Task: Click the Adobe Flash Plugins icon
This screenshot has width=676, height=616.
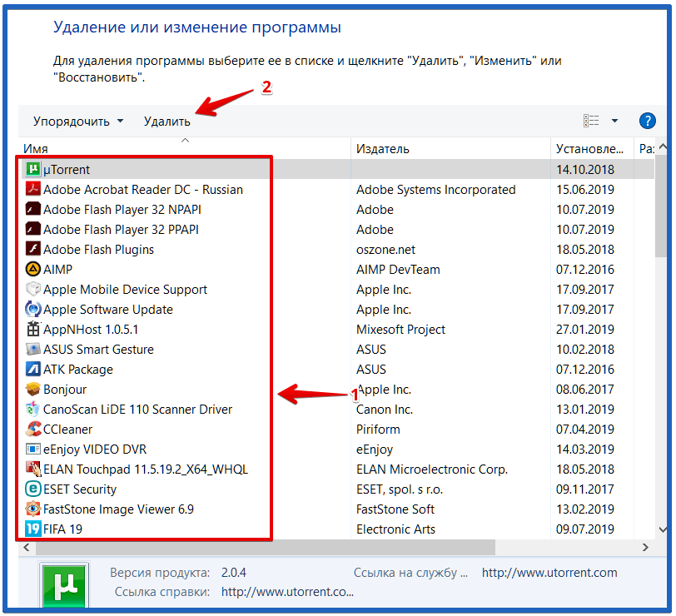Action: click(x=33, y=249)
